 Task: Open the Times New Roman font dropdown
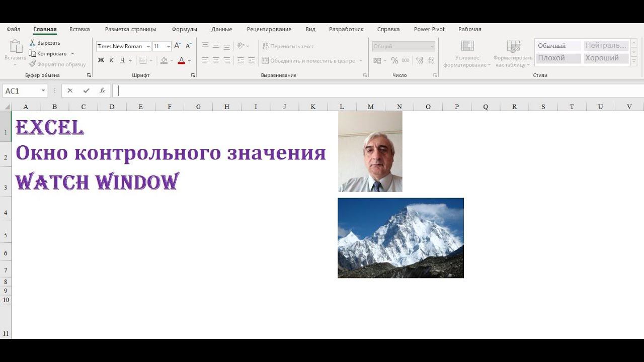pos(148,46)
